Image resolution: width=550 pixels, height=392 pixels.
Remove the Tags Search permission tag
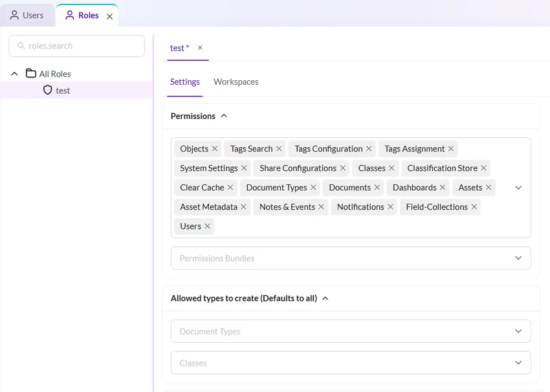[x=279, y=149]
